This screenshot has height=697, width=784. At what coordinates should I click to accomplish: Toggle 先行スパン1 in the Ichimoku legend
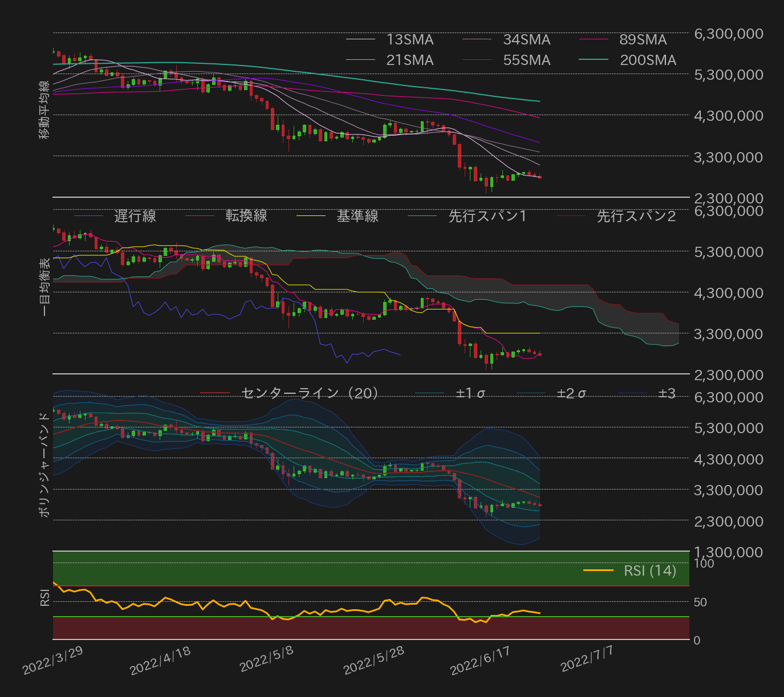[x=488, y=217]
